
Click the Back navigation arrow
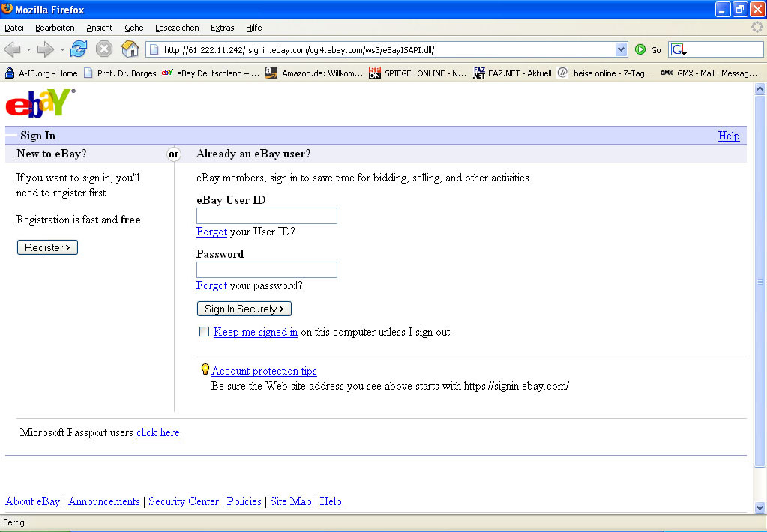pos(12,49)
